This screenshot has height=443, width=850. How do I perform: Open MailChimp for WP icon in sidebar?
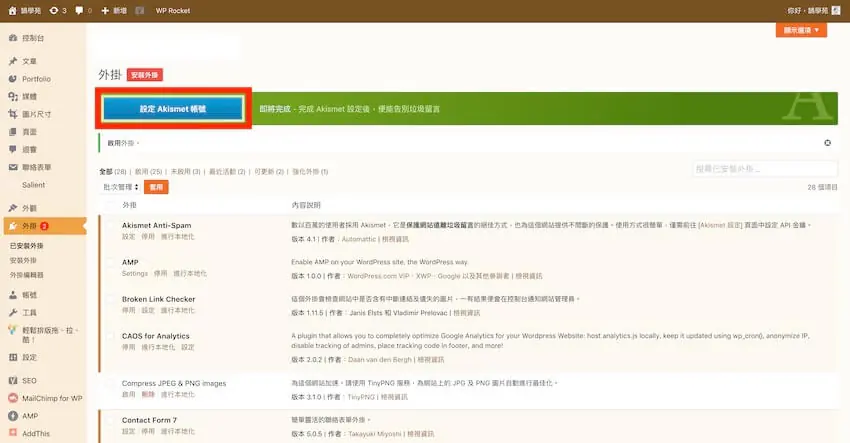coord(13,398)
